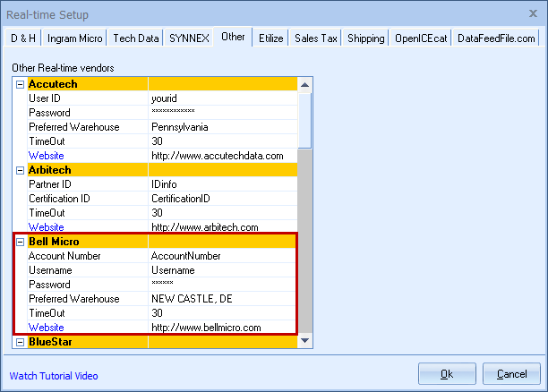Select Bell Micro 'Preferred Warehouse' label

(x=74, y=299)
